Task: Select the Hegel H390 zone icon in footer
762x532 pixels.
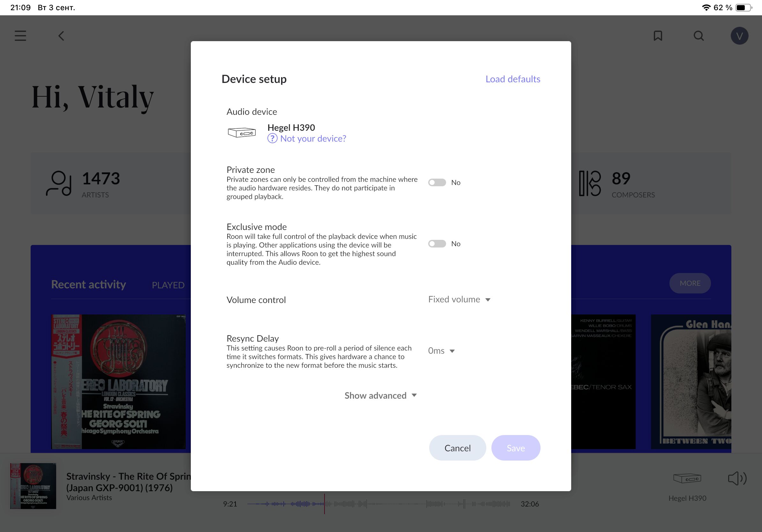Action: (687, 479)
